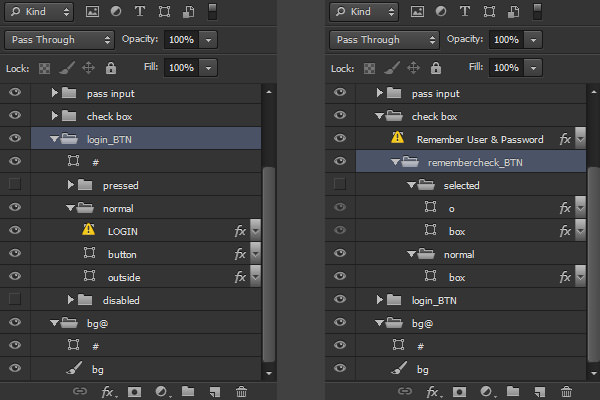The image size is (600, 400).
Task: Create new group using right panel folder icon
Action: [513, 391]
